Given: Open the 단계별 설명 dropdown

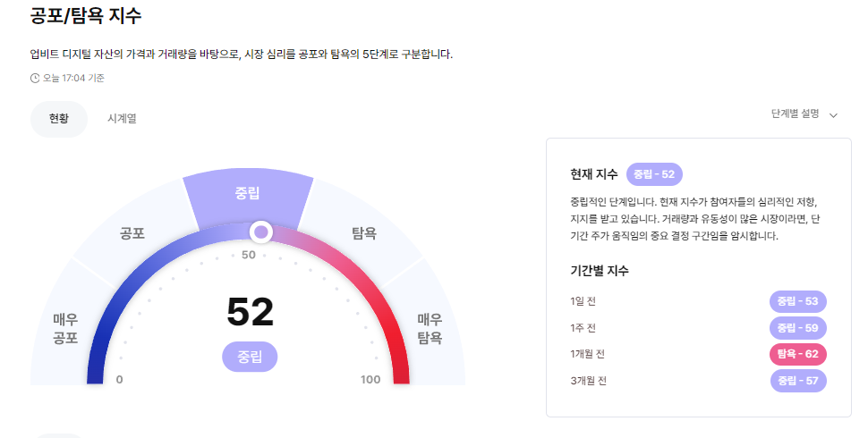Looking at the screenshot, I should pyautogui.click(x=804, y=114).
